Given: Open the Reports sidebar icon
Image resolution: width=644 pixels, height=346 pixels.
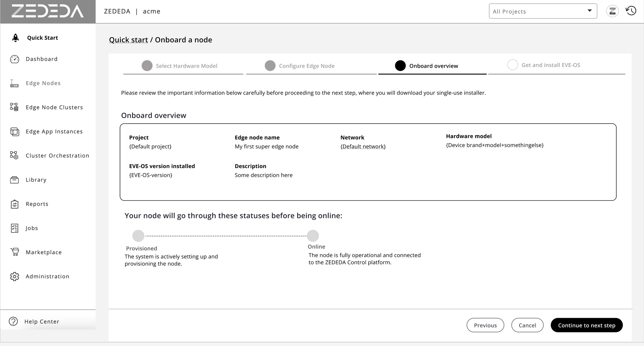Looking at the screenshot, I should point(14,204).
